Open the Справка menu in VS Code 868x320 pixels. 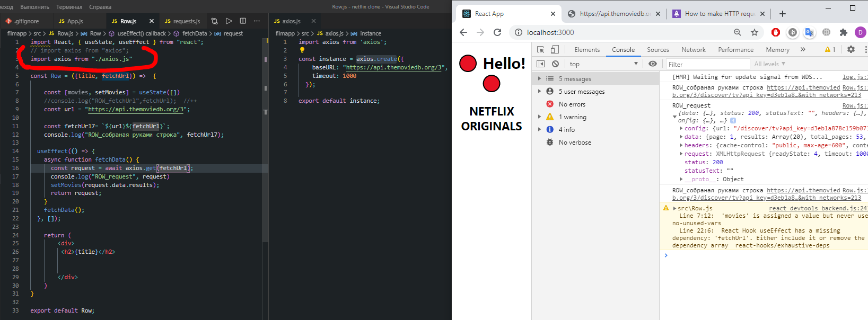click(100, 7)
